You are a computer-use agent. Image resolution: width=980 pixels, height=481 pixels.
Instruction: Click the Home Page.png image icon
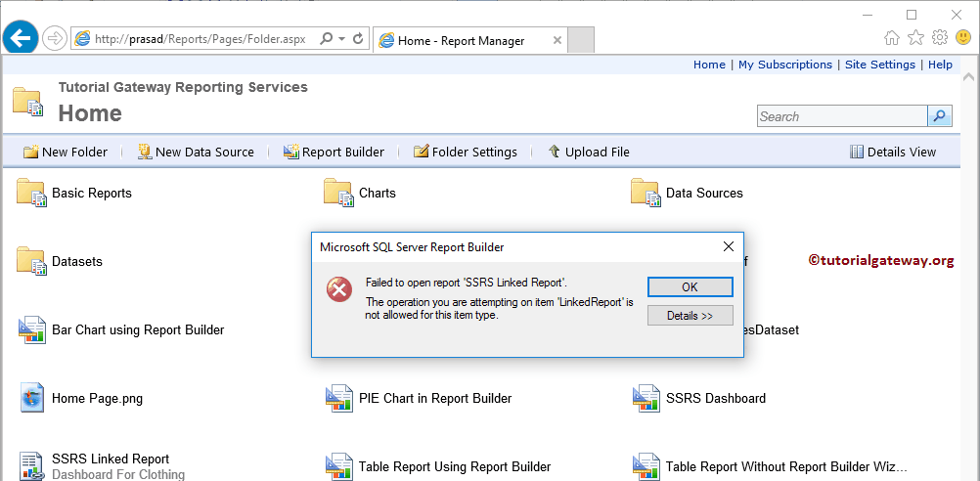pyautogui.click(x=32, y=398)
